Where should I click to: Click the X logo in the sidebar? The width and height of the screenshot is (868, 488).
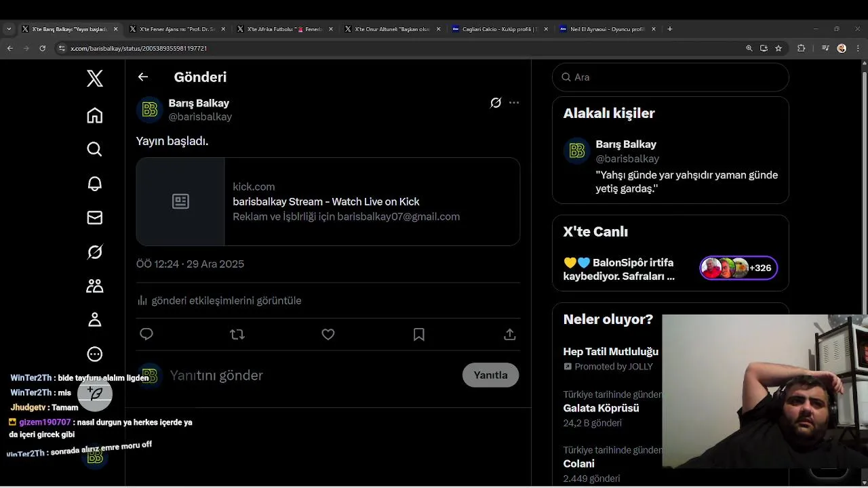95,79
